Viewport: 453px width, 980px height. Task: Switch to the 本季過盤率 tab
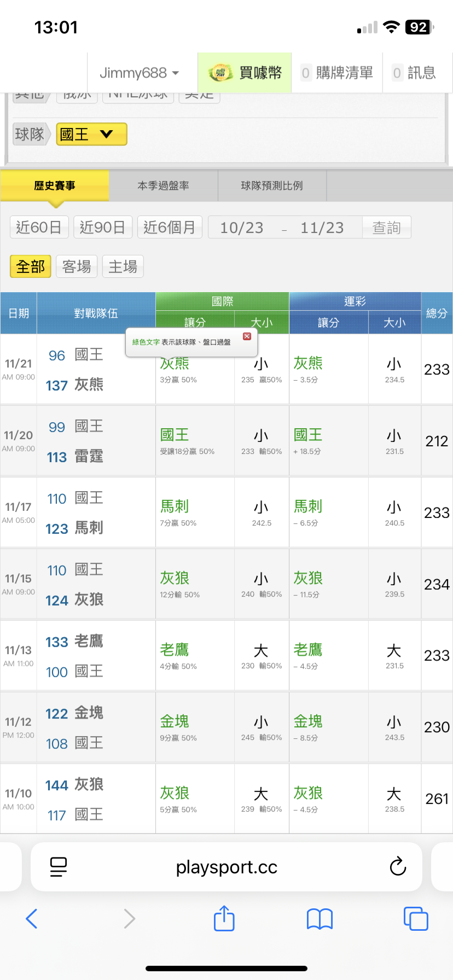tap(163, 186)
